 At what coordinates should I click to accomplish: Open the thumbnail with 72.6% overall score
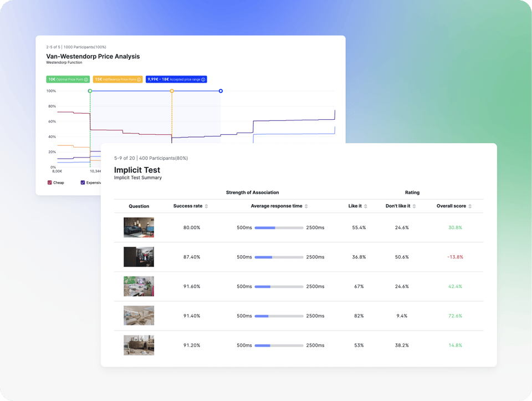click(139, 316)
